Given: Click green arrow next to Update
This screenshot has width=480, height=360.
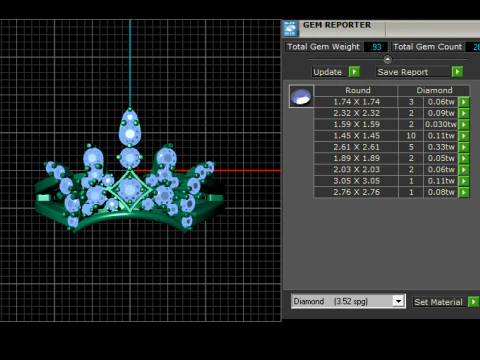Looking at the screenshot, I should tap(354, 72).
